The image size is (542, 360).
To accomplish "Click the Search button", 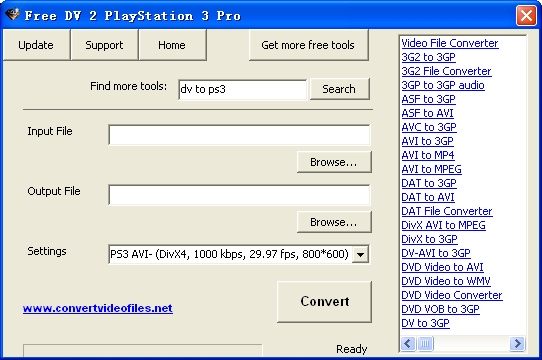I will [339, 89].
